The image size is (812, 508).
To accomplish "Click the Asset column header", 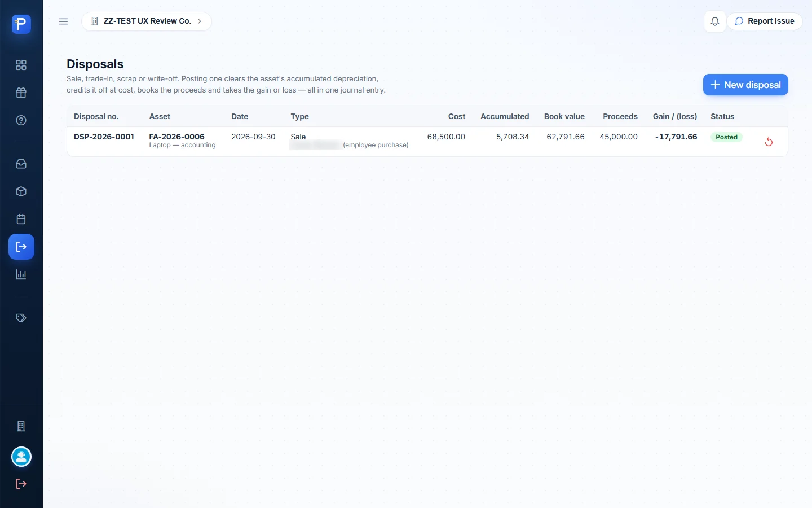I will click(160, 116).
